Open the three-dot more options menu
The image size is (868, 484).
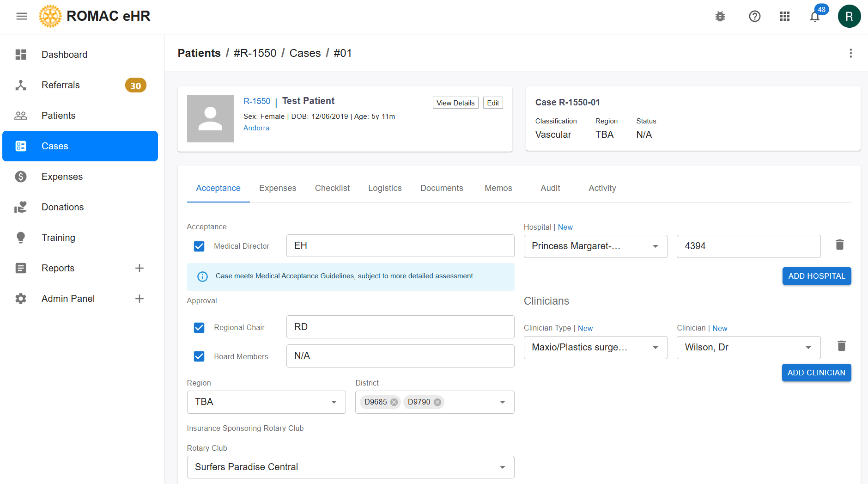[850, 54]
